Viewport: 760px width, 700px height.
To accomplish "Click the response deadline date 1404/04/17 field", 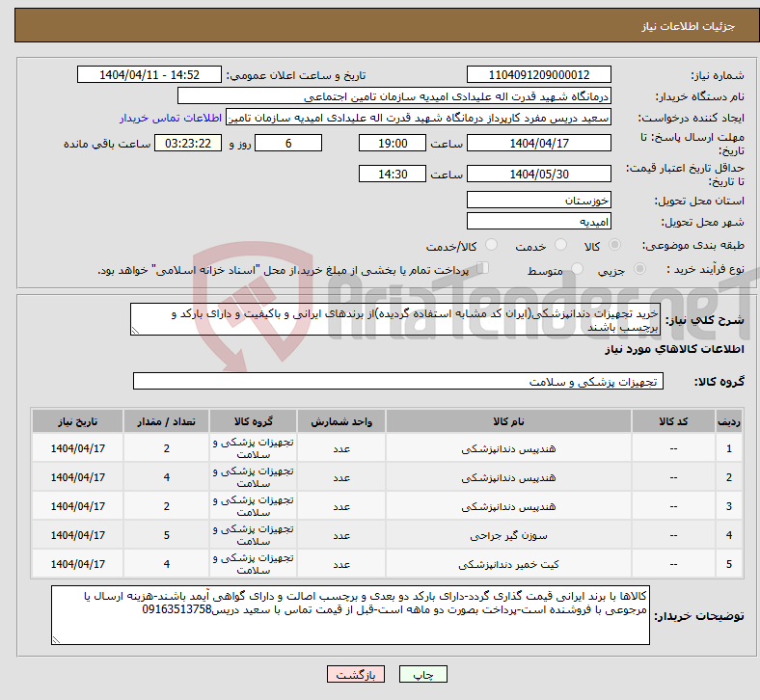I will [x=538, y=144].
